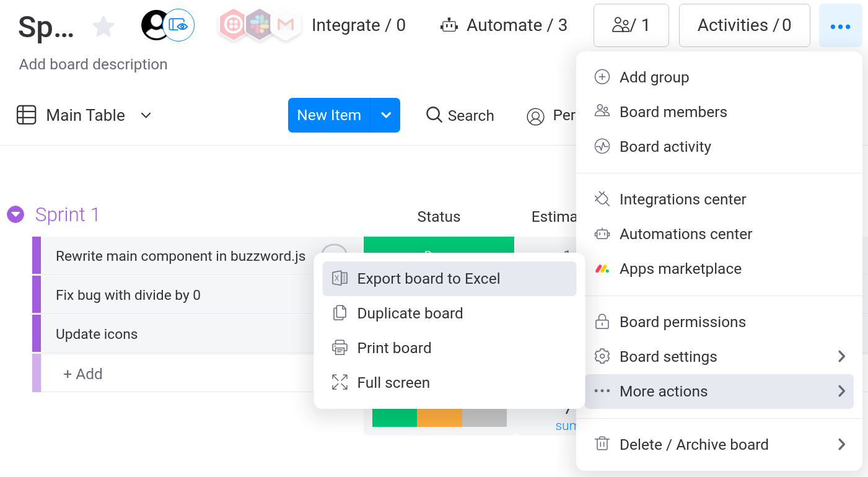Click the Search button label
Image resolution: width=868 pixels, height=477 pixels.
tap(471, 116)
